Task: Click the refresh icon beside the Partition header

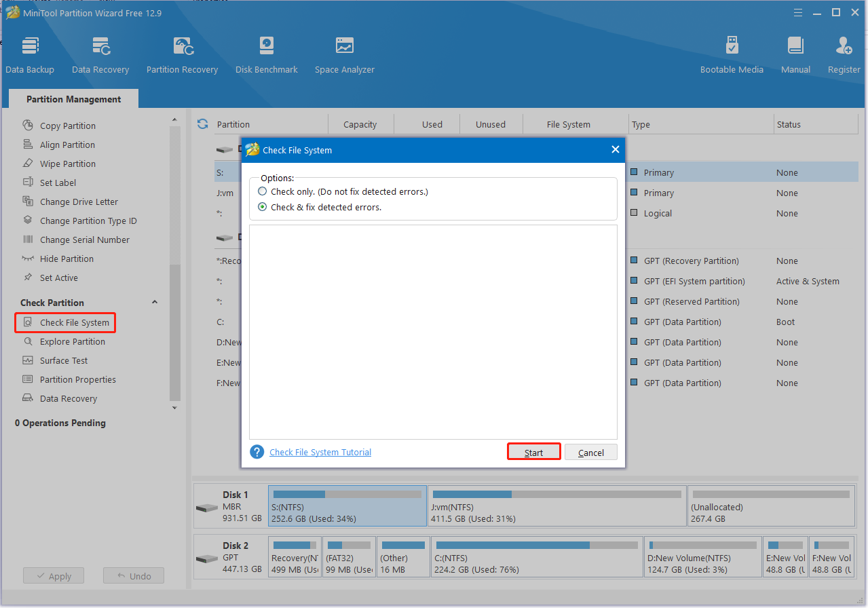Action: pyautogui.click(x=202, y=124)
